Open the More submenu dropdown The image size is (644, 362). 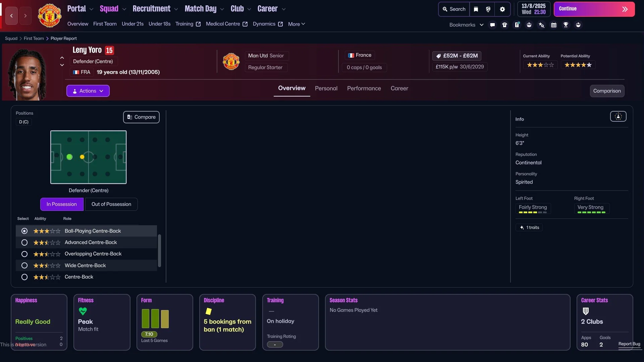297,24
